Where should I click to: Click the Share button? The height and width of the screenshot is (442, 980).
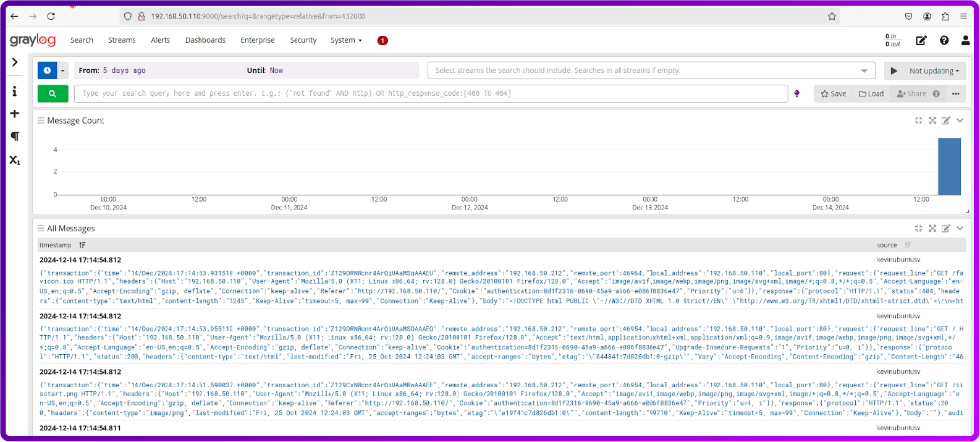911,94
